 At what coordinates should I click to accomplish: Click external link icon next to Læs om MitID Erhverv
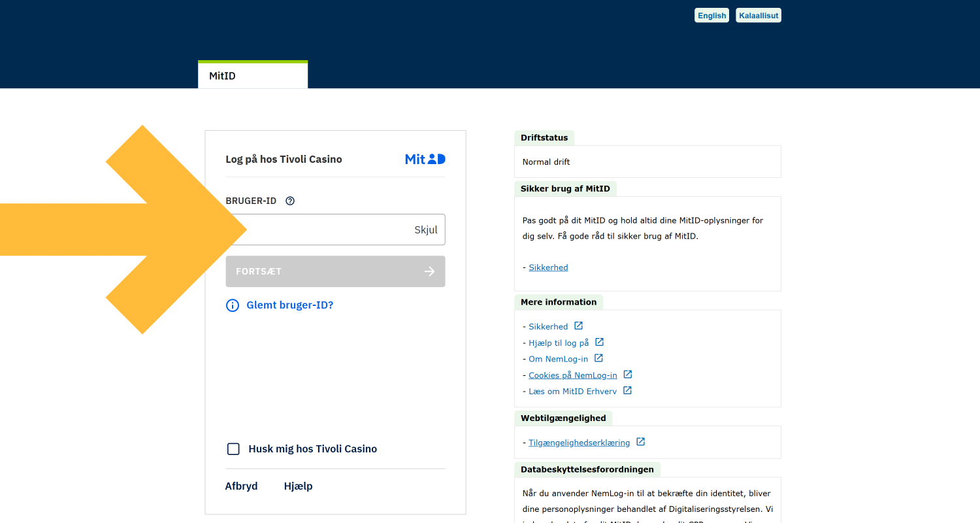coord(627,390)
